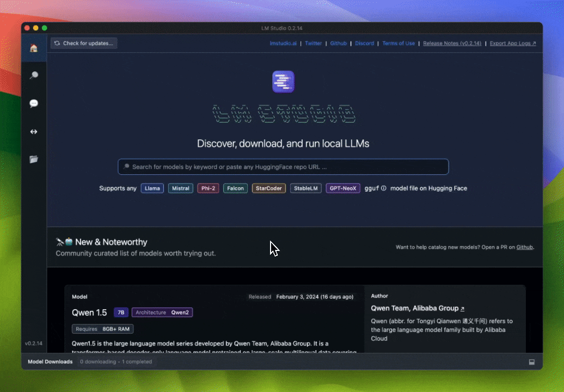Click Export App Logs link

tap(512, 44)
